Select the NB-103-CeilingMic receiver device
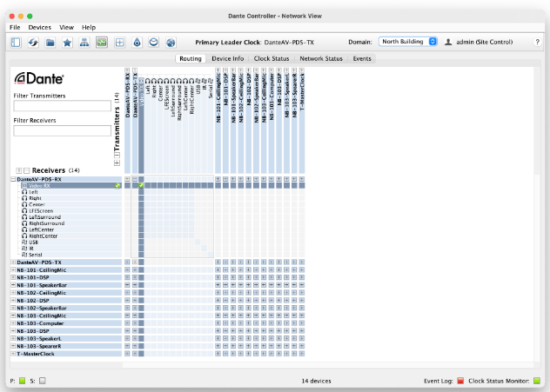The image size is (550, 392). pyautogui.click(x=67, y=316)
